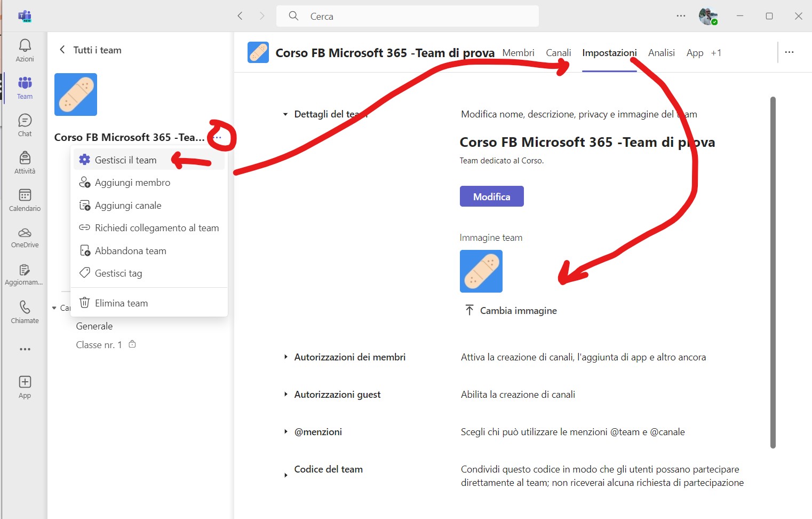The height and width of the screenshot is (519, 812).
Task: Select Richiedi collegamento al team
Action: click(149, 228)
